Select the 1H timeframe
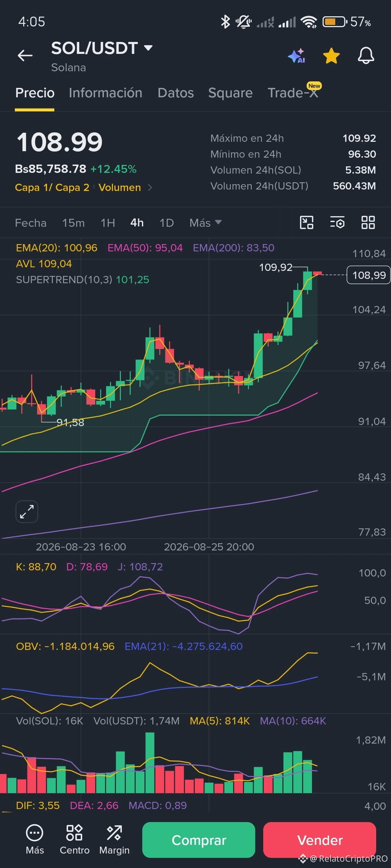Image resolution: width=391 pixels, height=868 pixels. coord(108,223)
